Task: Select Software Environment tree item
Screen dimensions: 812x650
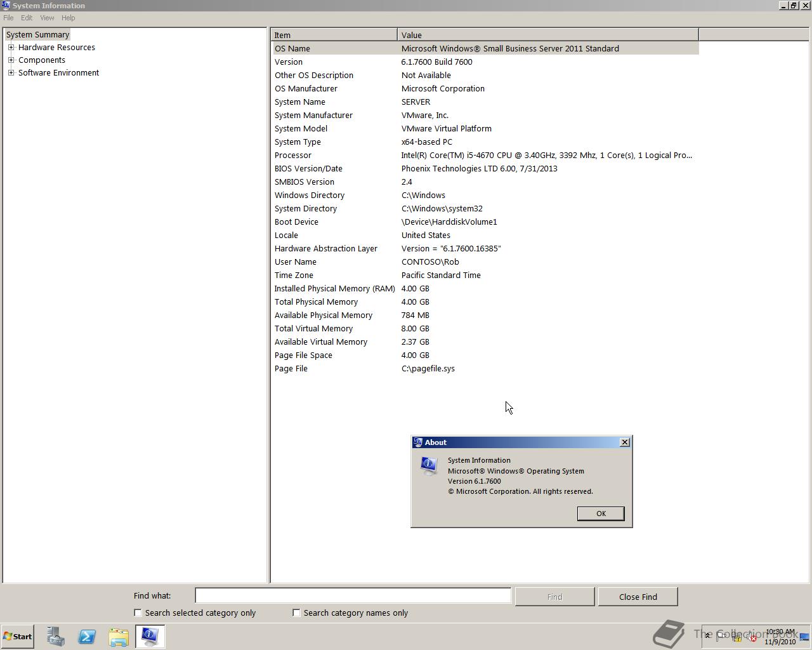Action: 58,72
